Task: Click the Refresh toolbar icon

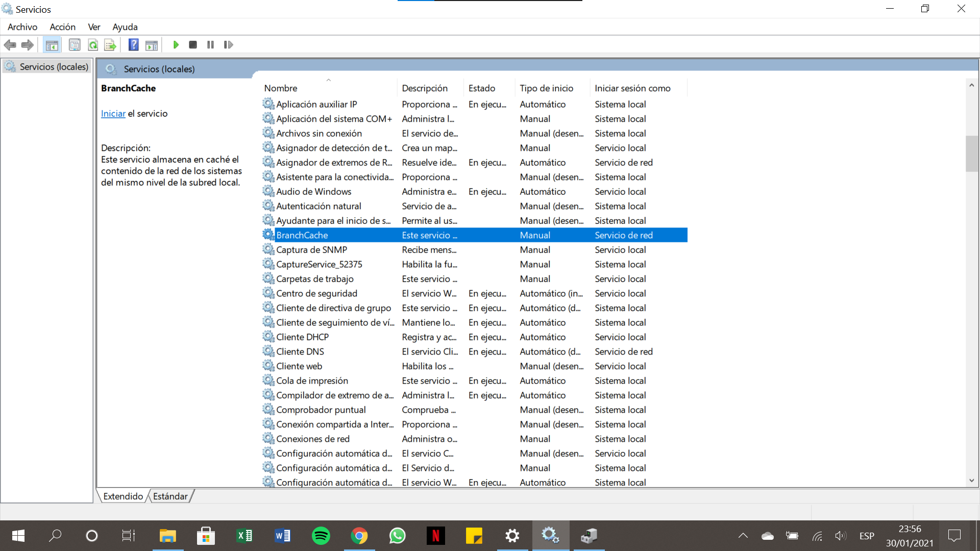Action: (x=93, y=45)
